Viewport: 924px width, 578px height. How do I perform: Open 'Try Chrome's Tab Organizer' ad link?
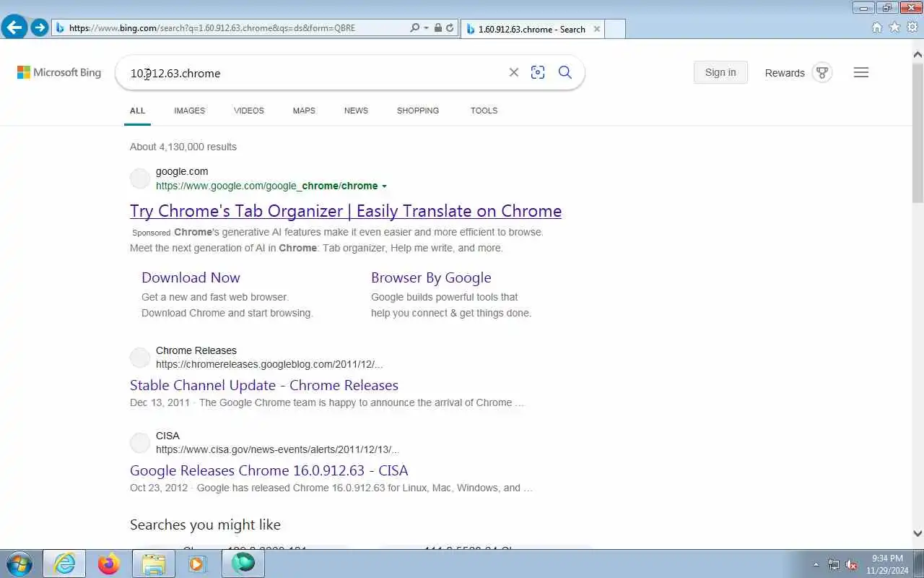[346, 211]
